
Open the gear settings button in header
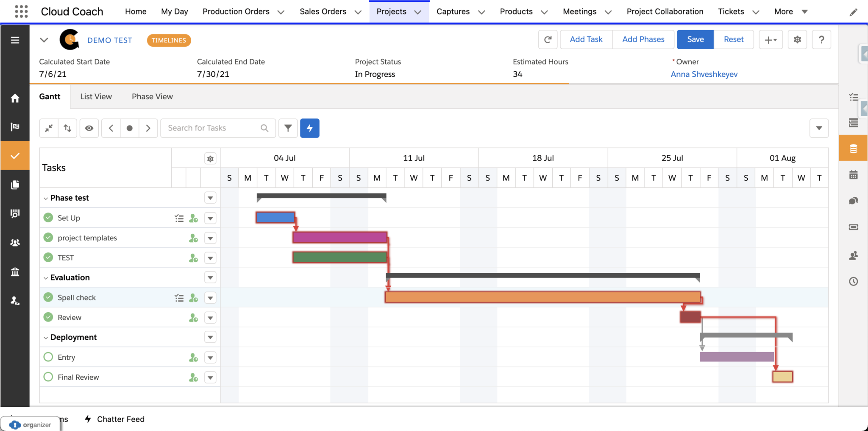(x=797, y=39)
